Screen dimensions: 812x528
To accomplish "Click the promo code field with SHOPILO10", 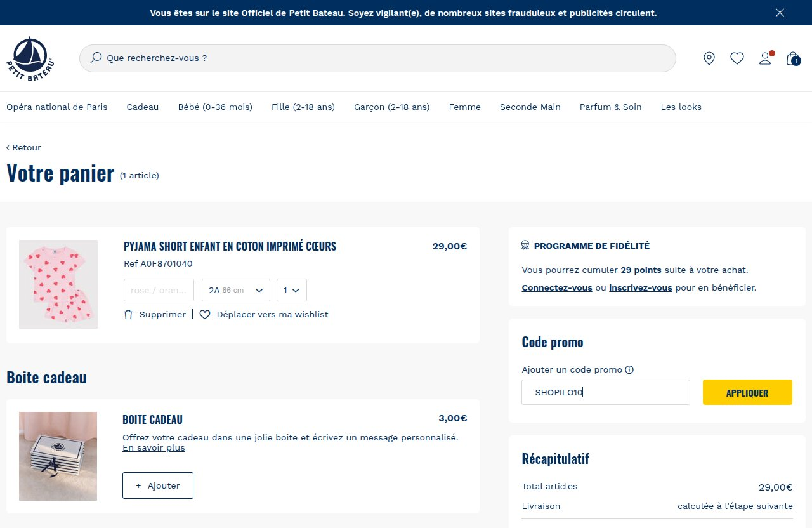I will coord(606,392).
